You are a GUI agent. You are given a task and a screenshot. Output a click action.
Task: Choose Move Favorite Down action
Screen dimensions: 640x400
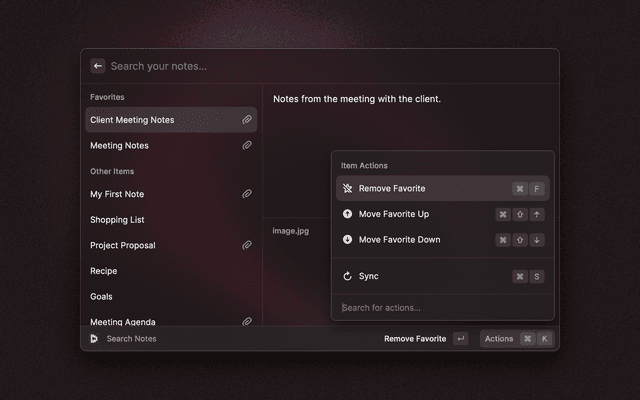pyautogui.click(x=399, y=240)
